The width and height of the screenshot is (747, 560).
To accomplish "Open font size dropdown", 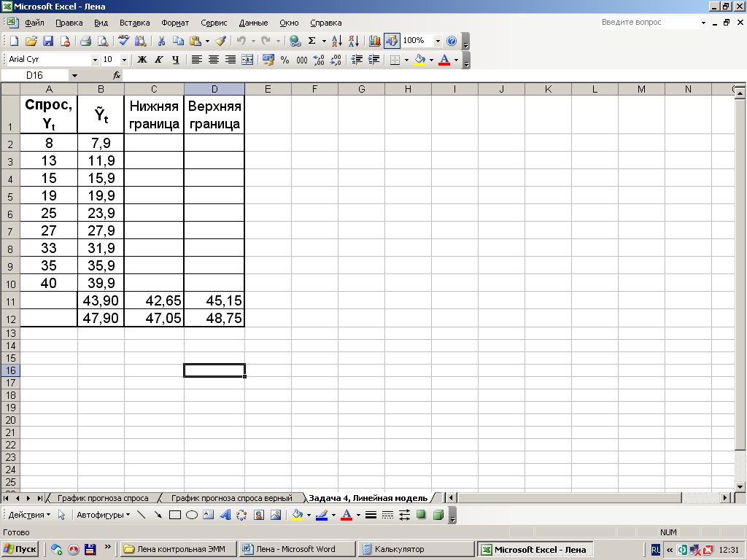I will (x=124, y=60).
